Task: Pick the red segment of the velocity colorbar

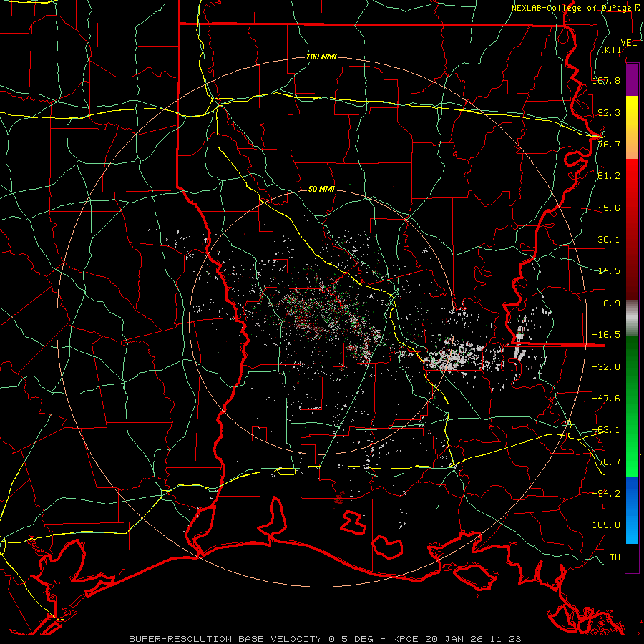Action: tap(632, 229)
